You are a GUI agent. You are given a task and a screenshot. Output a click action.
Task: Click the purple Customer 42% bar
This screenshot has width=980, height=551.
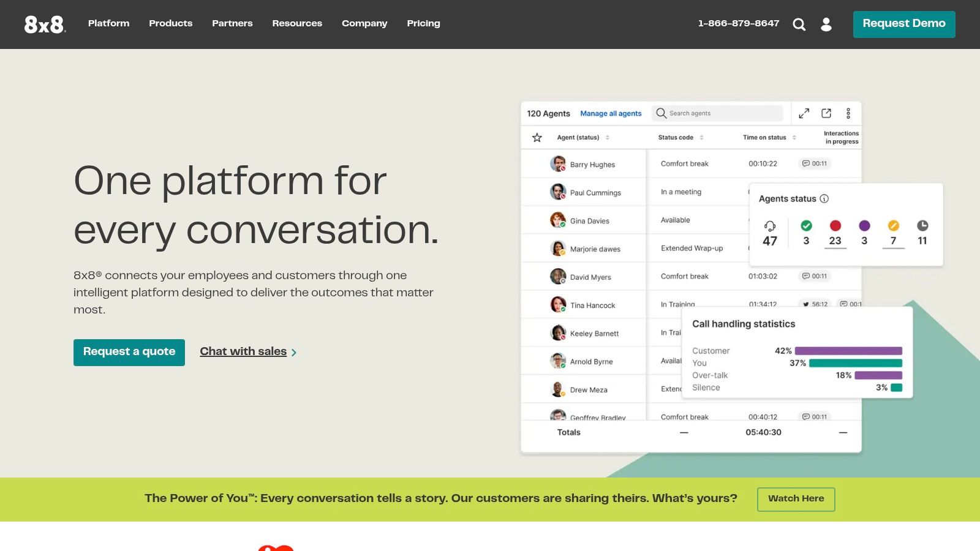tap(848, 351)
